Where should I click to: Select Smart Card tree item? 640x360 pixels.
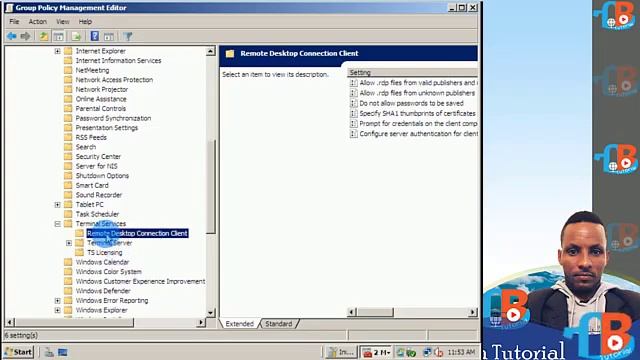[x=92, y=185]
